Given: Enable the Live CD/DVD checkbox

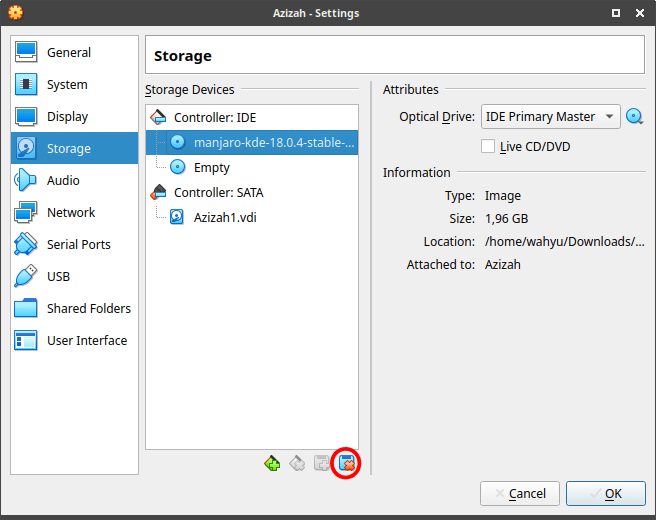Looking at the screenshot, I should tap(488, 147).
